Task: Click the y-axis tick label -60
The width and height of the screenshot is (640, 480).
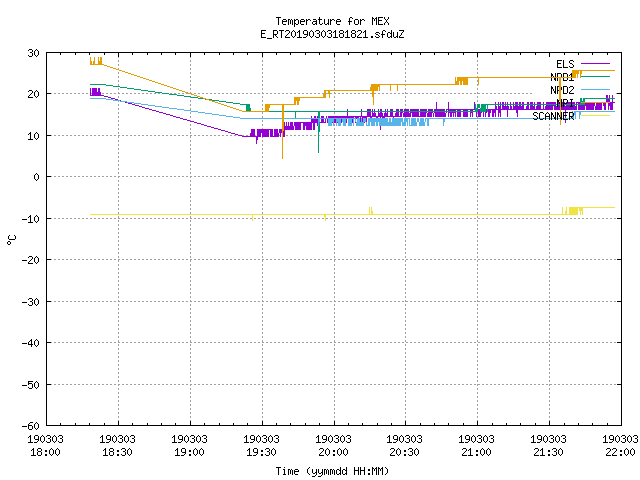Action: tap(31, 426)
